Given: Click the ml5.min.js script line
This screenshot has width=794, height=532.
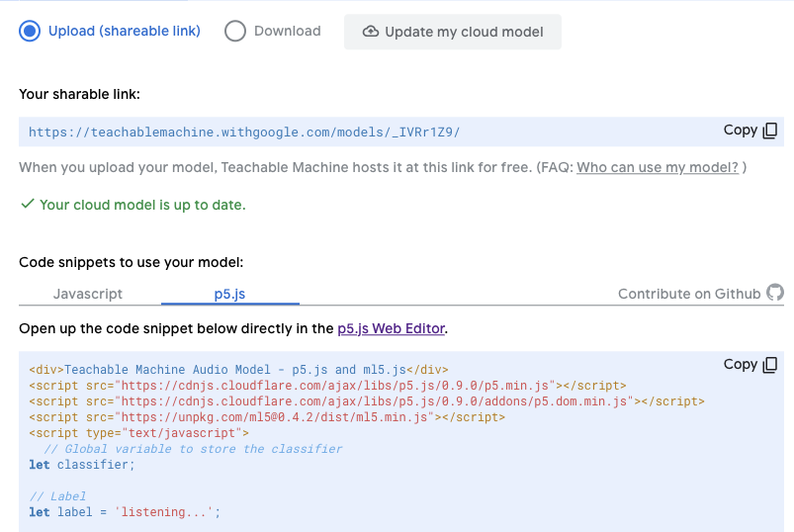Looking at the screenshot, I should click(267, 416).
